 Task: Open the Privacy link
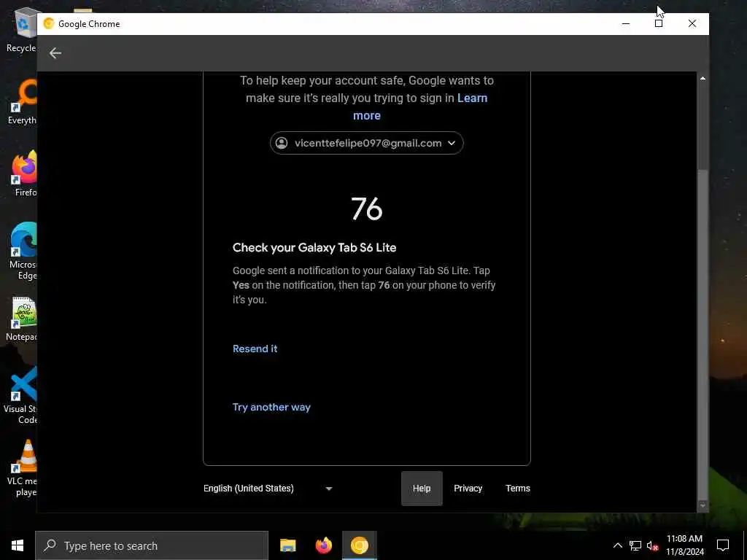coord(468,488)
